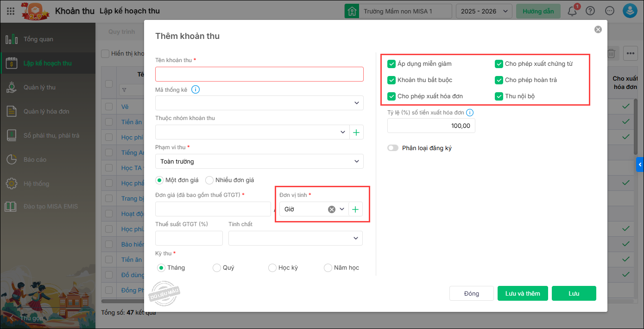Add a new unit with the Đơn vị tính plus icon
This screenshot has height=329, width=644.
coord(355,209)
